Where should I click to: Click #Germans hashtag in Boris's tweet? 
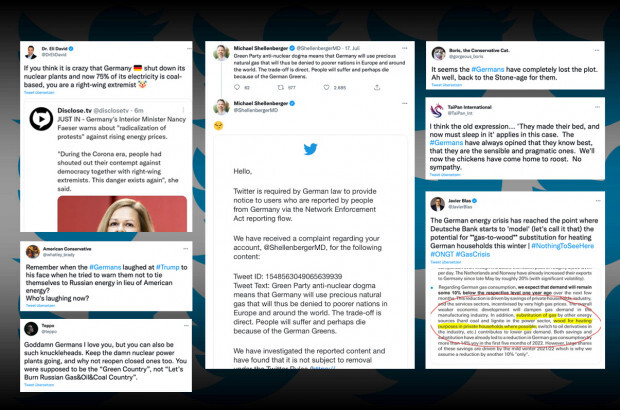[488, 69]
